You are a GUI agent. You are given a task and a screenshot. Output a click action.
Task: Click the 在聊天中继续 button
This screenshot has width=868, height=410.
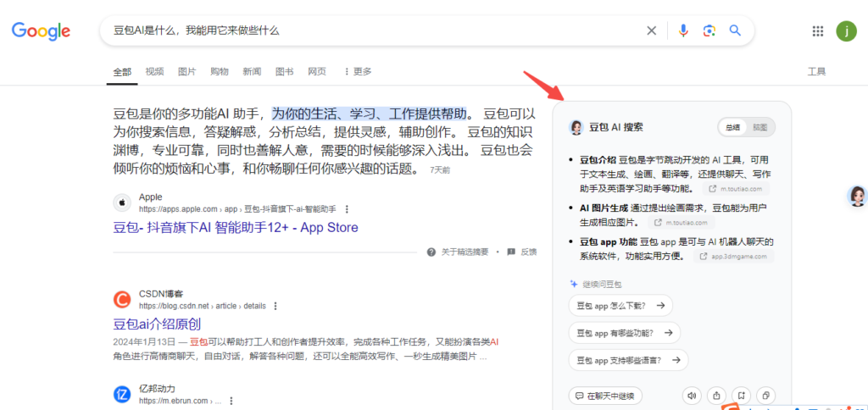605,396
